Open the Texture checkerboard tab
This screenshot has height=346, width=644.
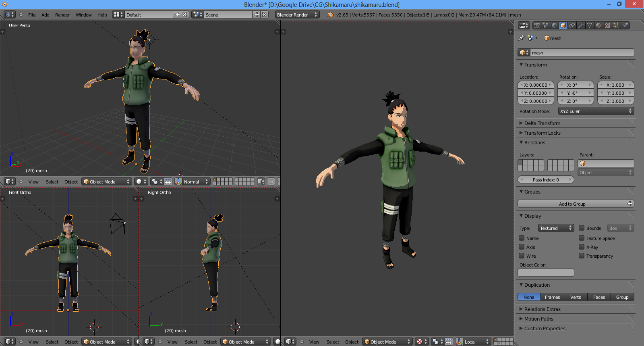[607, 25]
